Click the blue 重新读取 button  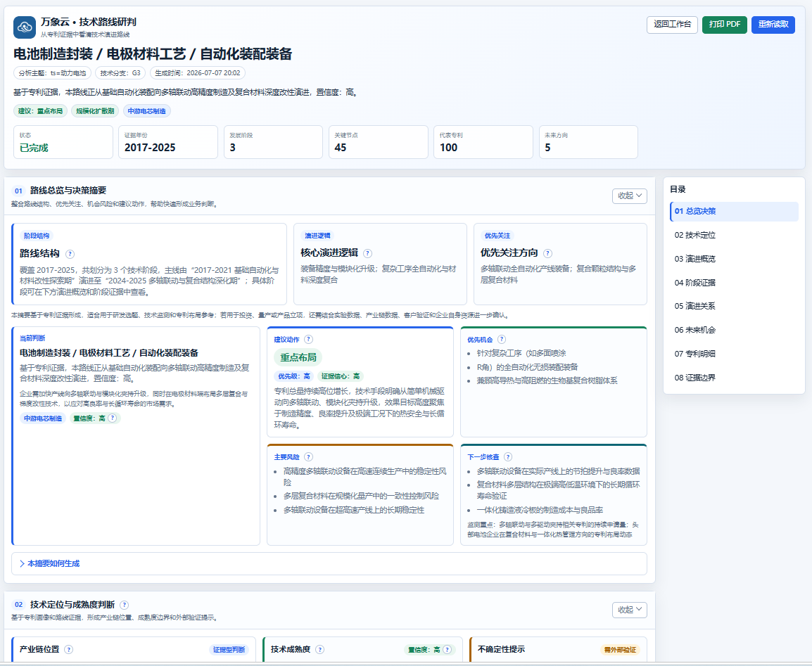click(773, 25)
